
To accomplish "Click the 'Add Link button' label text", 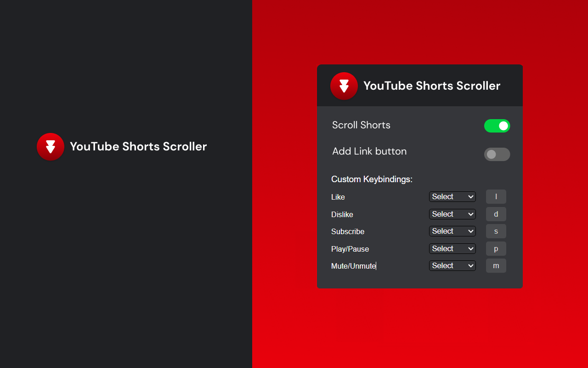I will [x=369, y=151].
